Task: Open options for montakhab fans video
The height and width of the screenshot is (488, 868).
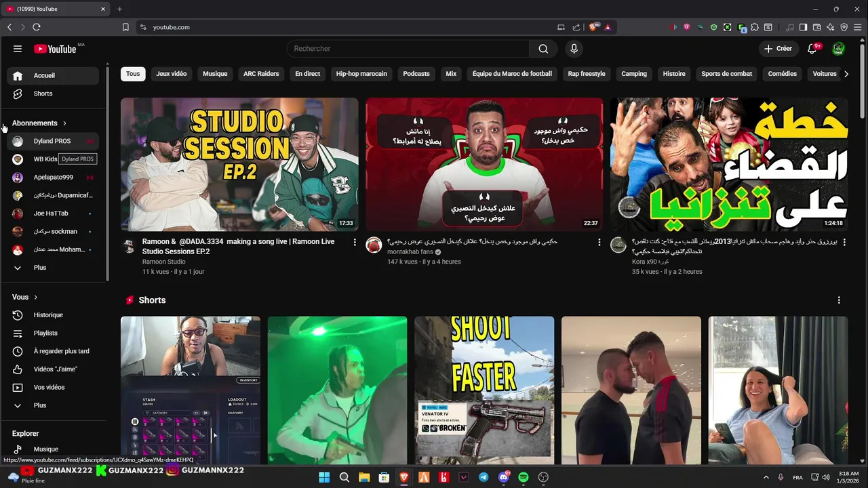Action: coord(599,242)
